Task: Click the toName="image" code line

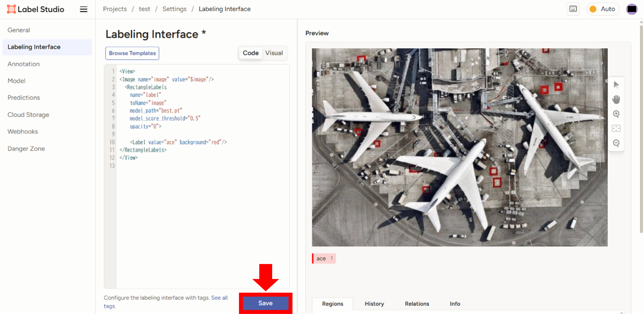Action: click(148, 103)
